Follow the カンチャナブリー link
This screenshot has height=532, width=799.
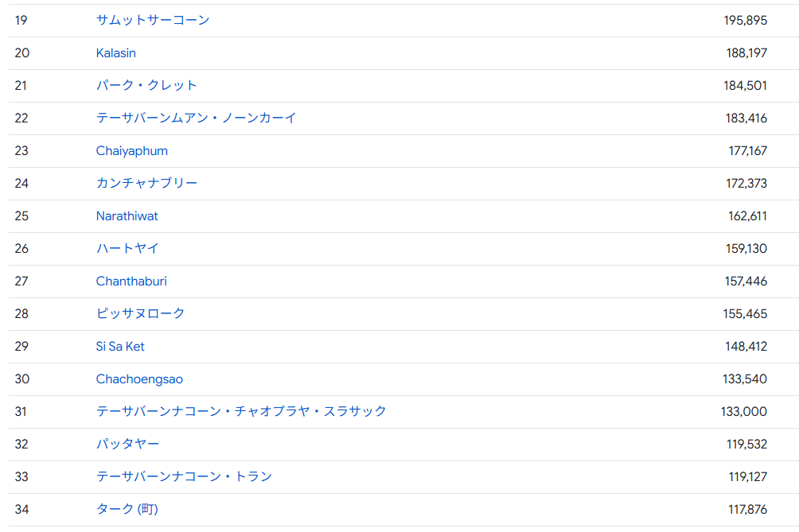coord(146,183)
